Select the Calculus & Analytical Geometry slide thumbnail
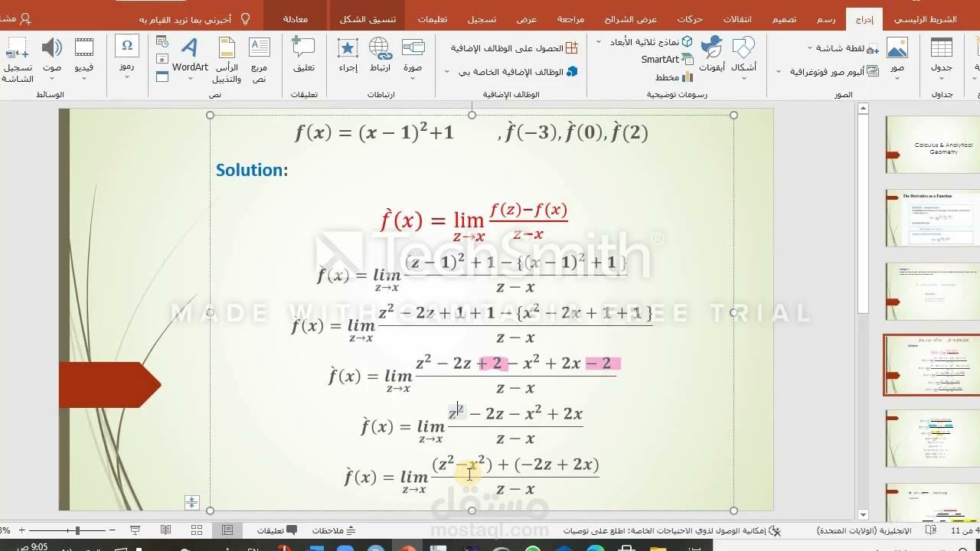 click(x=932, y=145)
